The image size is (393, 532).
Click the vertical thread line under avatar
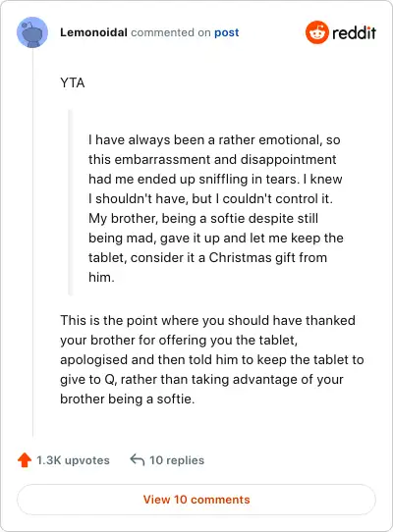click(32, 242)
